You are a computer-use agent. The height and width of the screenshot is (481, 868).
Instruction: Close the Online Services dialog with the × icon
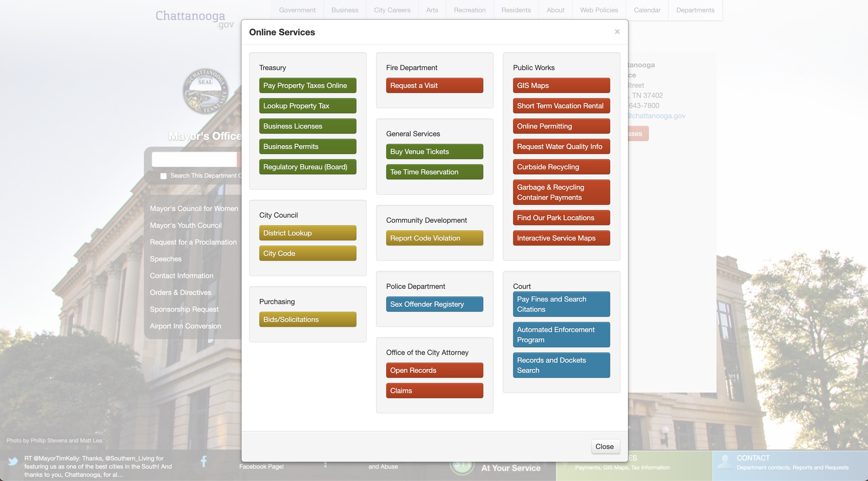point(617,32)
